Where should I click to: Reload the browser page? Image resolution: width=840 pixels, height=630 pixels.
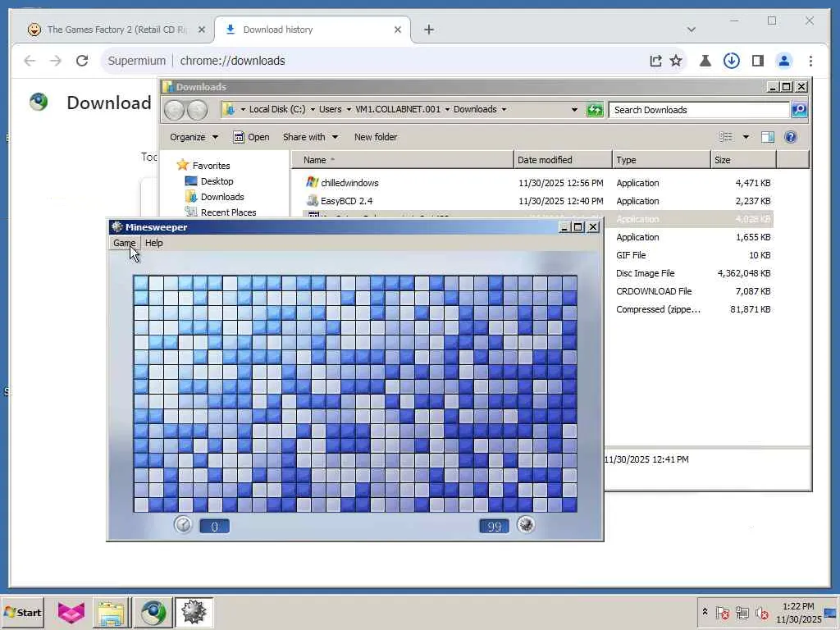click(82, 61)
